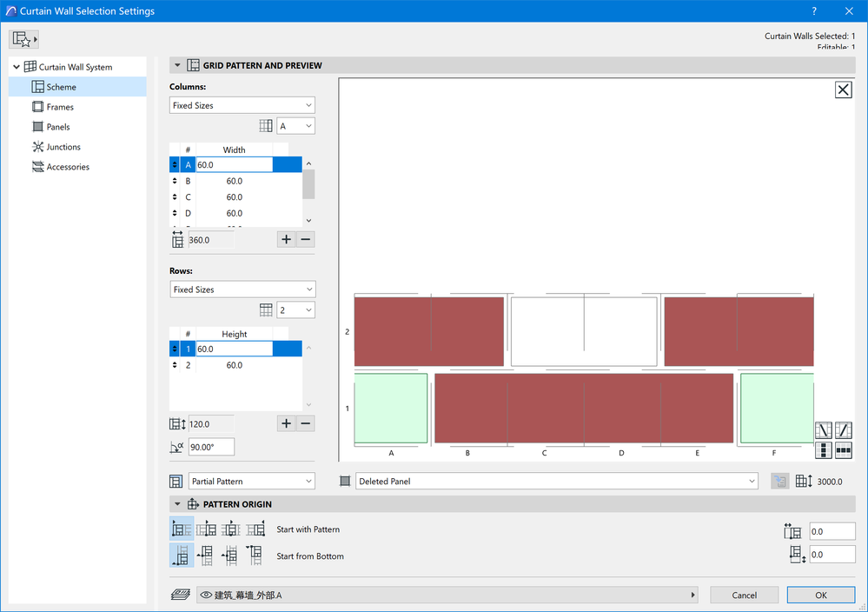Viewport: 868px width, 612px height.
Task: Click the row grid icon beside the 2 dropdown
Action: pyautogui.click(x=266, y=309)
